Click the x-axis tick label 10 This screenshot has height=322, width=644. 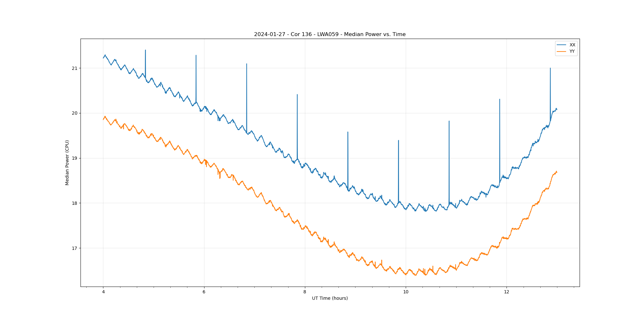tap(406, 292)
